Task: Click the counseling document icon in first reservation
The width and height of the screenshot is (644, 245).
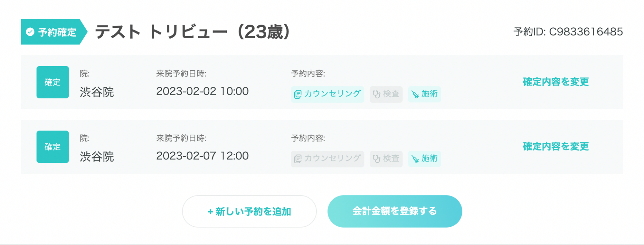Action: pyautogui.click(x=298, y=94)
